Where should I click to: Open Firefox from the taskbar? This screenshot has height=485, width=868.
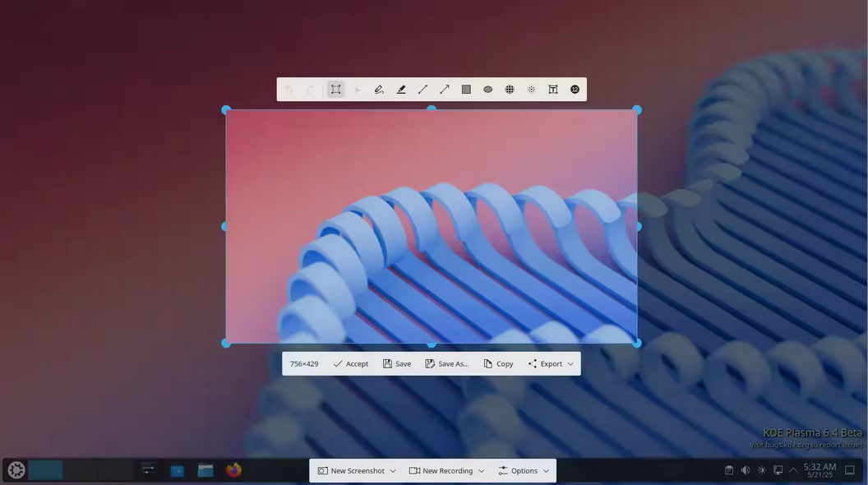click(x=234, y=470)
